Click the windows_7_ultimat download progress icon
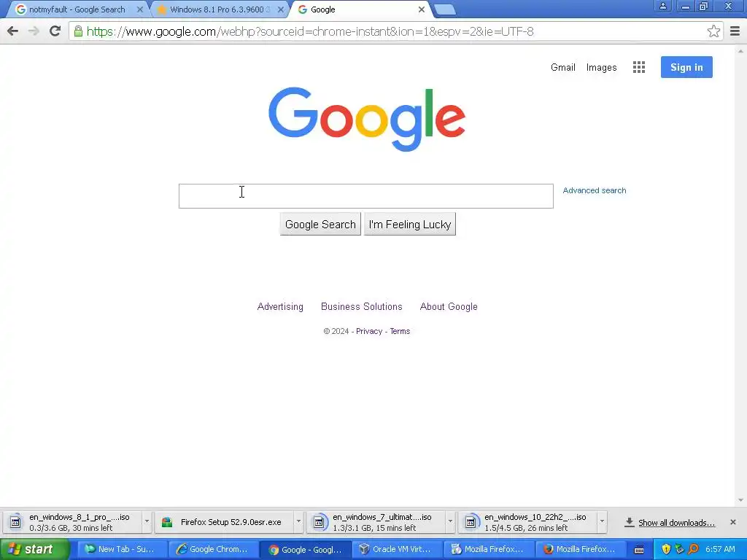Viewport: 747px width, 560px height. click(319, 522)
